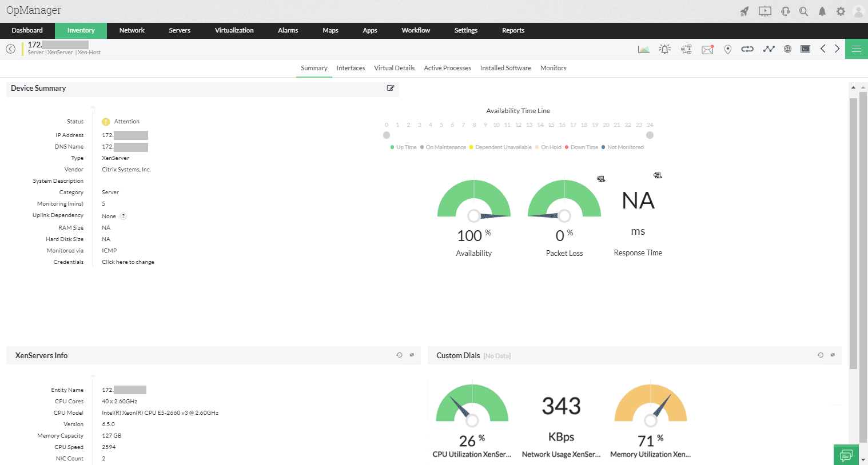Expand the chat widget arrow at bottom right

(862, 460)
